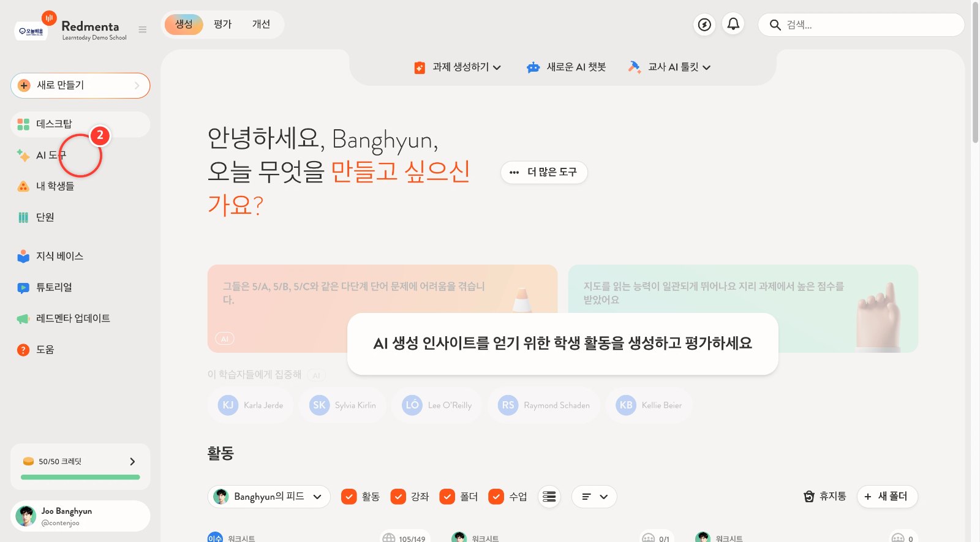
Task: Switch to the 개선 tab
Action: click(x=261, y=24)
